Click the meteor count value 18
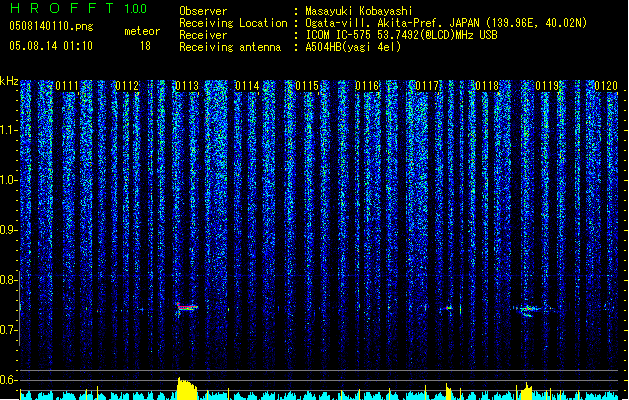Viewport: 629px width, 400px height. pyautogui.click(x=145, y=46)
